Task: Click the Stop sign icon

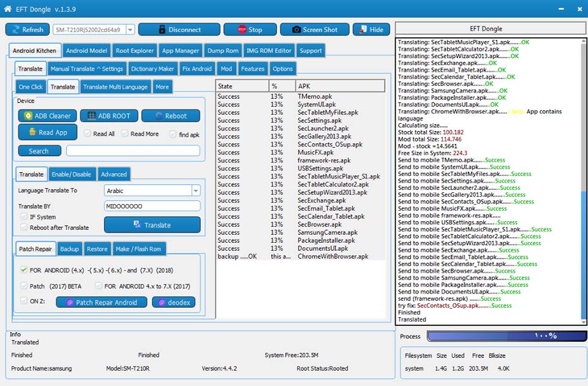Action: (242, 29)
